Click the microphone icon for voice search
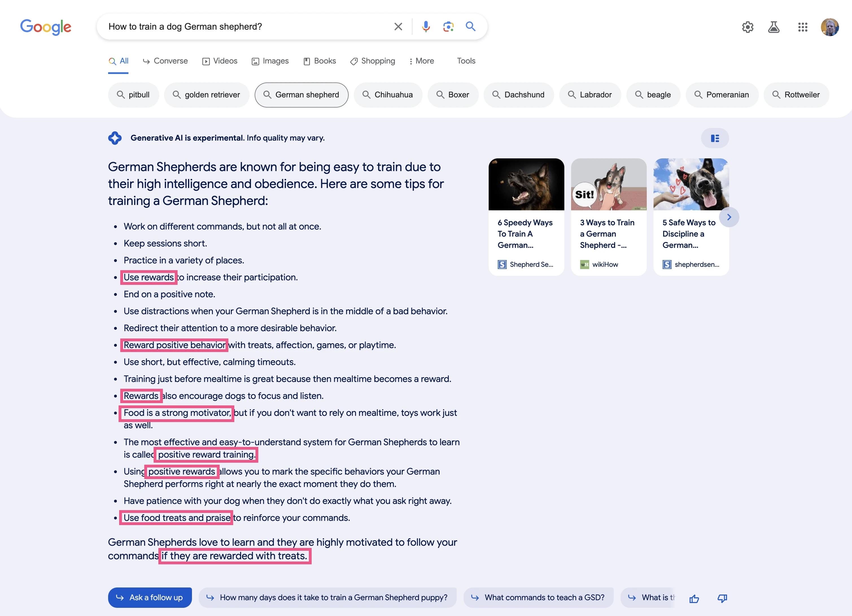Image resolution: width=852 pixels, height=616 pixels. [x=426, y=26]
